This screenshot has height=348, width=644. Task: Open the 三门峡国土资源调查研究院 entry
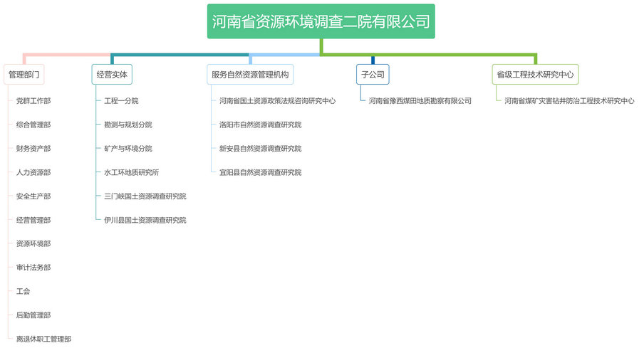145,196
